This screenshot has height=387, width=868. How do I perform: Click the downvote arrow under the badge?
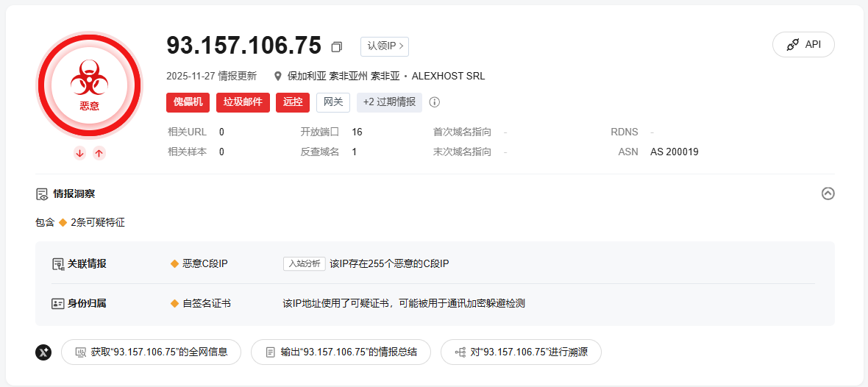pyautogui.click(x=79, y=153)
